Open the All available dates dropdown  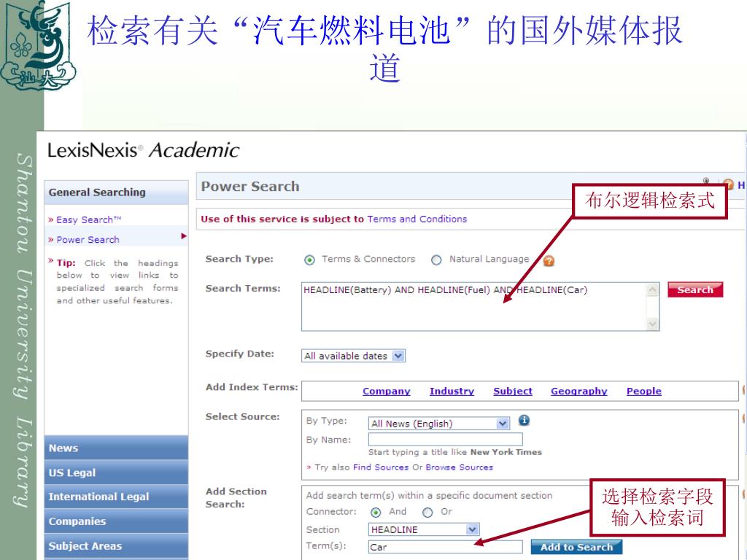tap(353, 356)
